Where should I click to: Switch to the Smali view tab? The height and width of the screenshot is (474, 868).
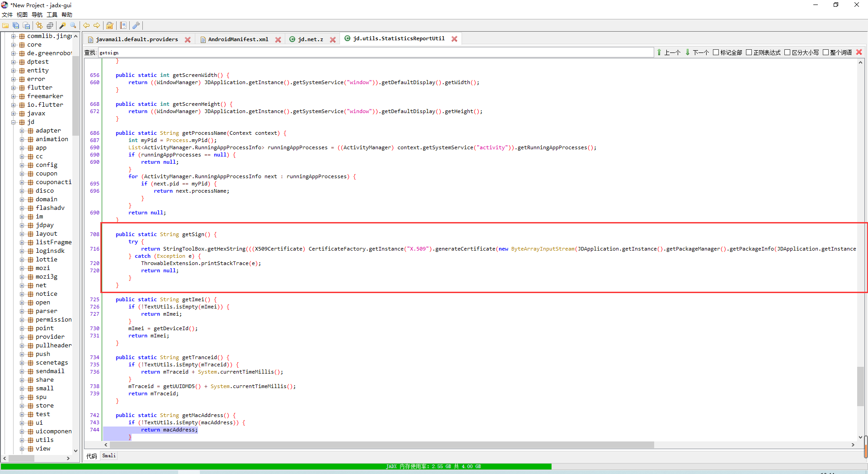pos(109,456)
